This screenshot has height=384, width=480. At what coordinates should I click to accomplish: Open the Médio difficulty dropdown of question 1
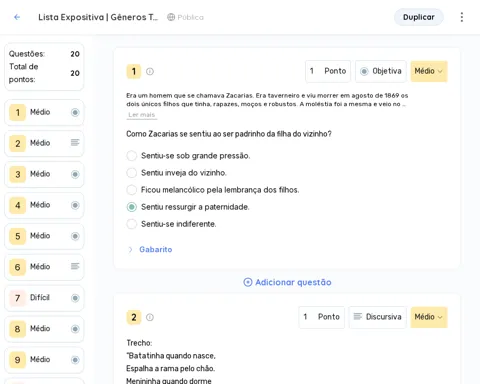coord(429,71)
